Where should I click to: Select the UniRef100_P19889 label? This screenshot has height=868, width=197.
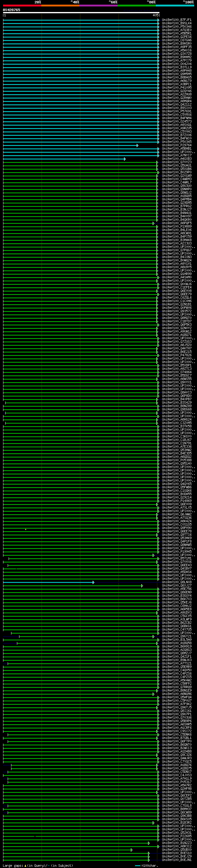pos(177,226)
